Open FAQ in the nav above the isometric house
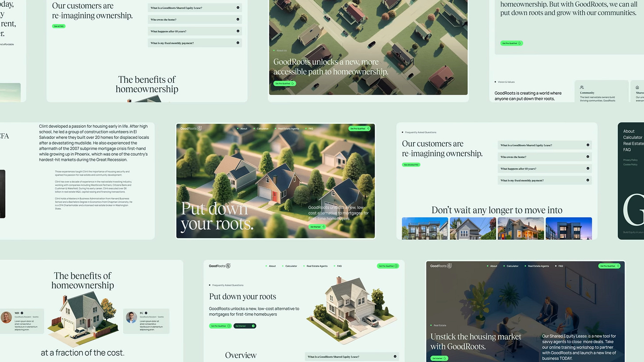644x362 pixels. point(339,266)
